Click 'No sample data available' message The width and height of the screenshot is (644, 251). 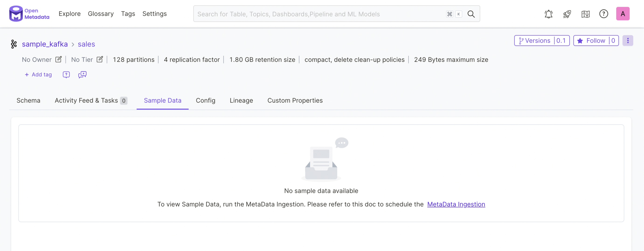(321, 191)
